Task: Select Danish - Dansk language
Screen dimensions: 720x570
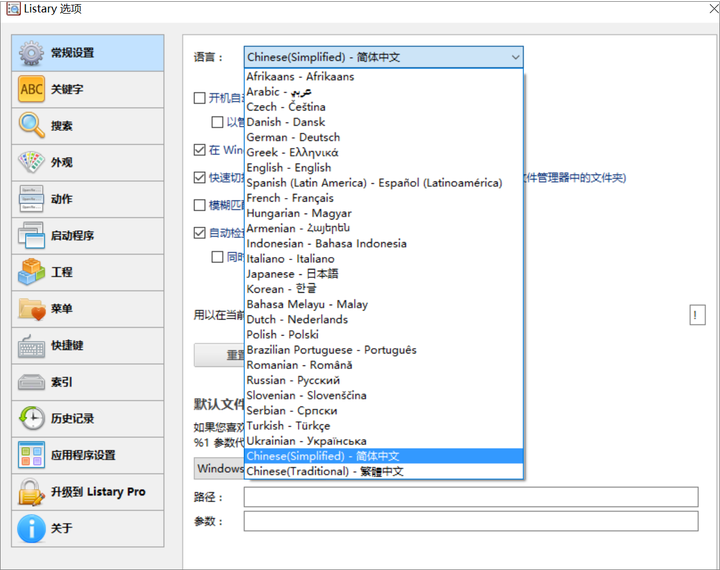Action: pos(384,122)
